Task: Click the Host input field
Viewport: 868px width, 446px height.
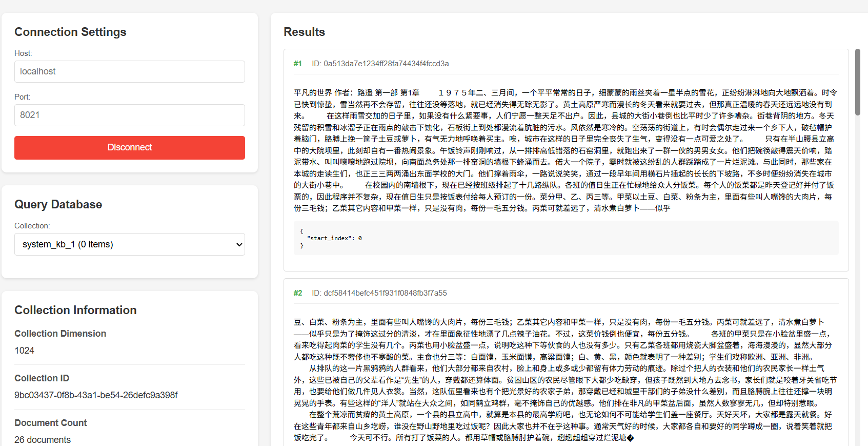Action: 129,71
